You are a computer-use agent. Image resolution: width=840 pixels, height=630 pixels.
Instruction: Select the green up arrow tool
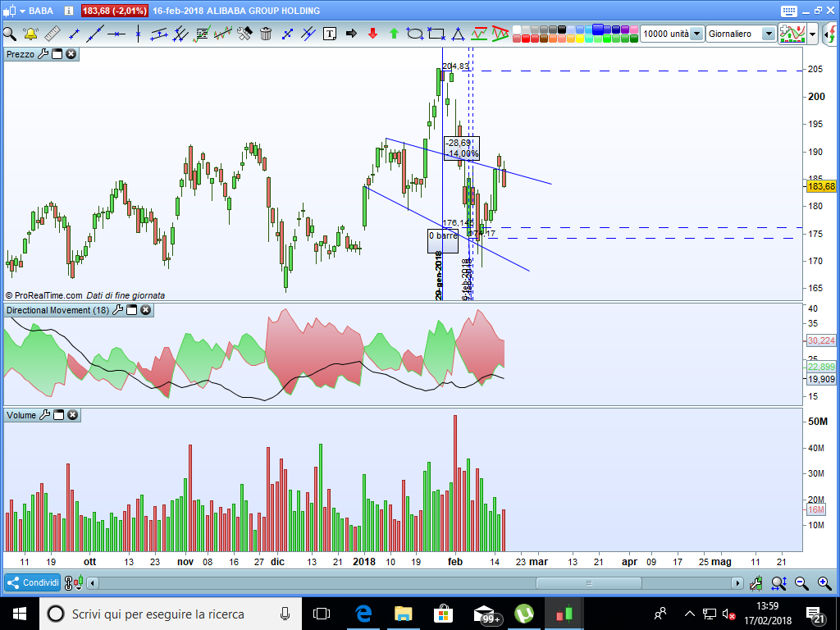click(x=395, y=34)
